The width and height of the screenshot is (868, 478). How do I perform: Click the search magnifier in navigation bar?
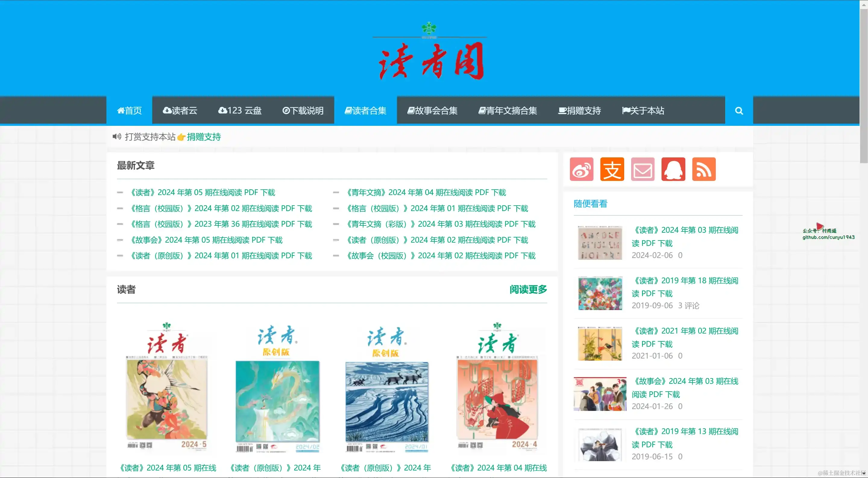[x=739, y=111]
